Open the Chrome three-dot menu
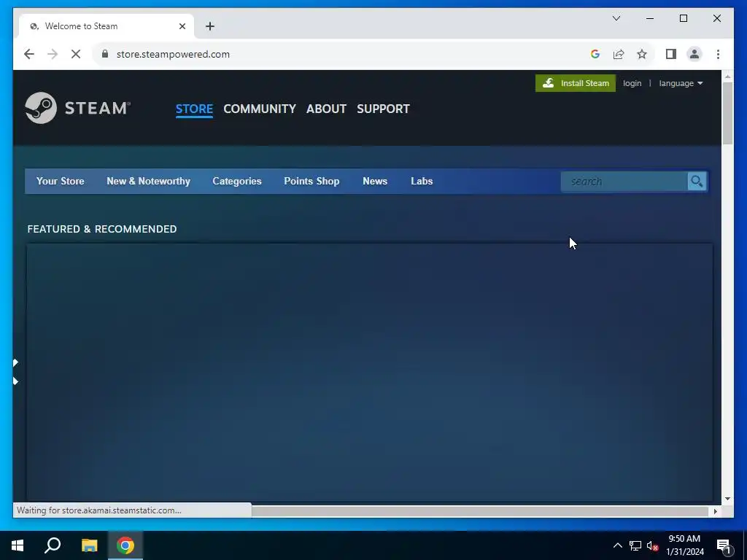The image size is (747, 560). pos(718,54)
